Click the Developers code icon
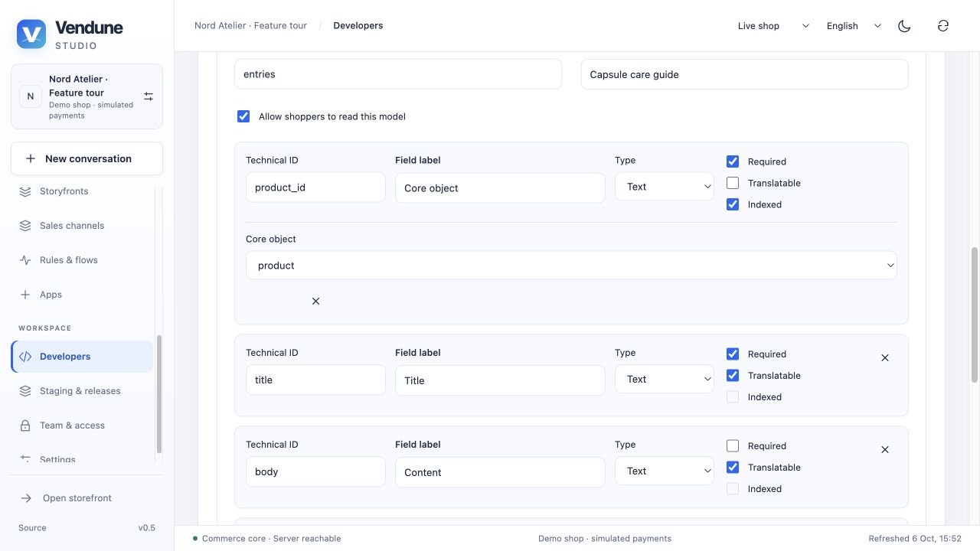 click(x=25, y=357)
